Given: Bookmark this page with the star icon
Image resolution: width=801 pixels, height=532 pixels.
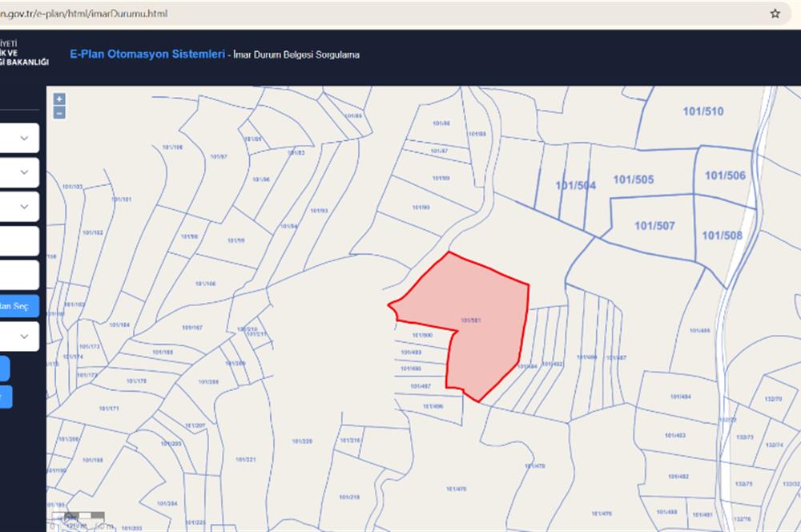Looking at the screenshot, I should (x=775, y=14).
